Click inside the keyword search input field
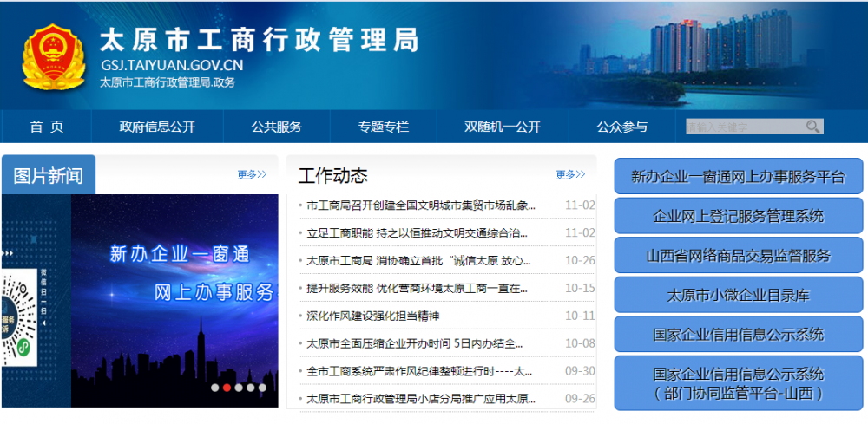Image resolution: width=868 pixels, height=424 pixels. 742,127
